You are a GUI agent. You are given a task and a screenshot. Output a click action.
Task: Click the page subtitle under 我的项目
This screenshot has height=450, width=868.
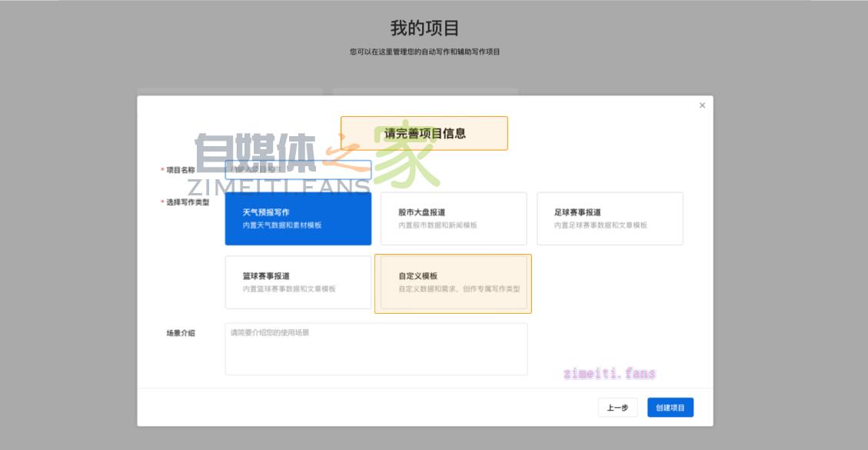(x=424, y=52)
